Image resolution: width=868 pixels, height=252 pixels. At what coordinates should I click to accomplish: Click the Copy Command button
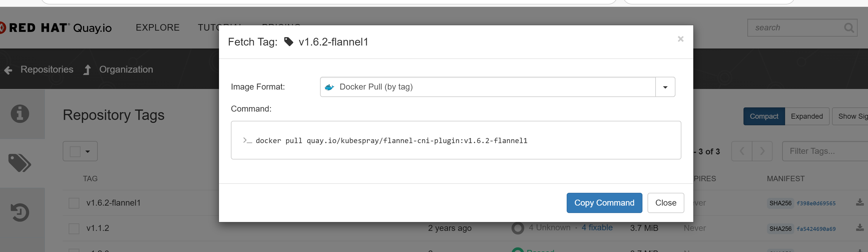tap(604, 203)
